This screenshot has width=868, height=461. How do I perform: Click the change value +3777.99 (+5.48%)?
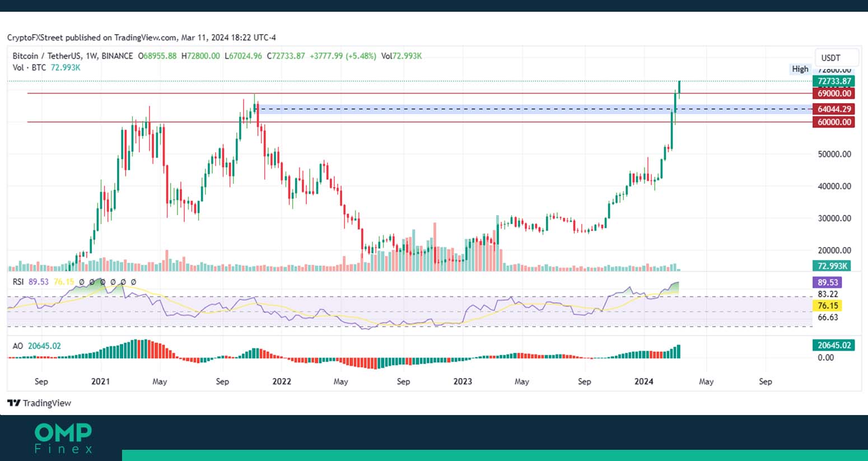[343, 56]
